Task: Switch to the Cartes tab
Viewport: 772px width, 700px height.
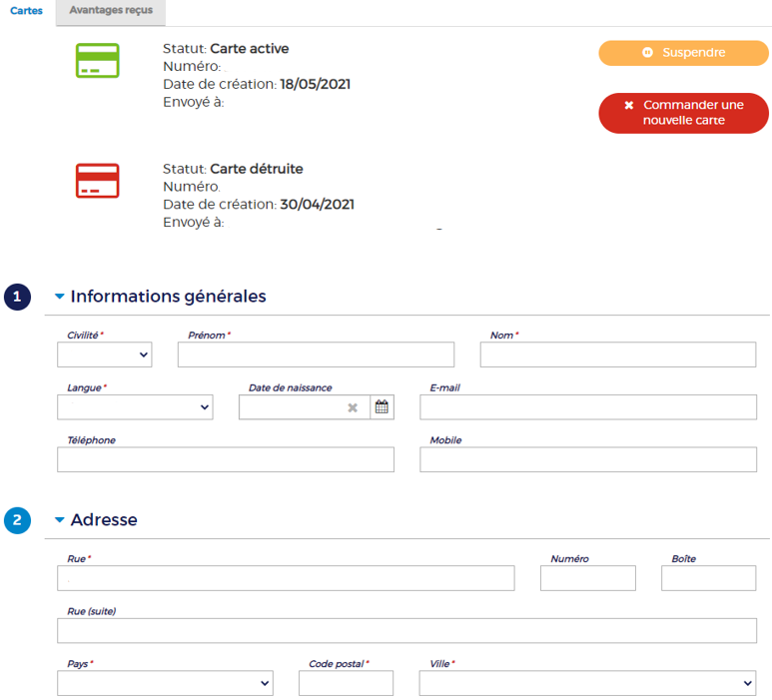Action: pos(26,11)
